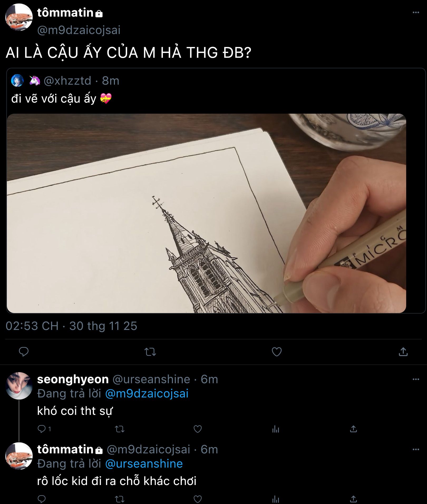Viewport: 427px width, 504px height.
Task: Open the church sketch image in quoted tweet
Action: coord(206,213)
